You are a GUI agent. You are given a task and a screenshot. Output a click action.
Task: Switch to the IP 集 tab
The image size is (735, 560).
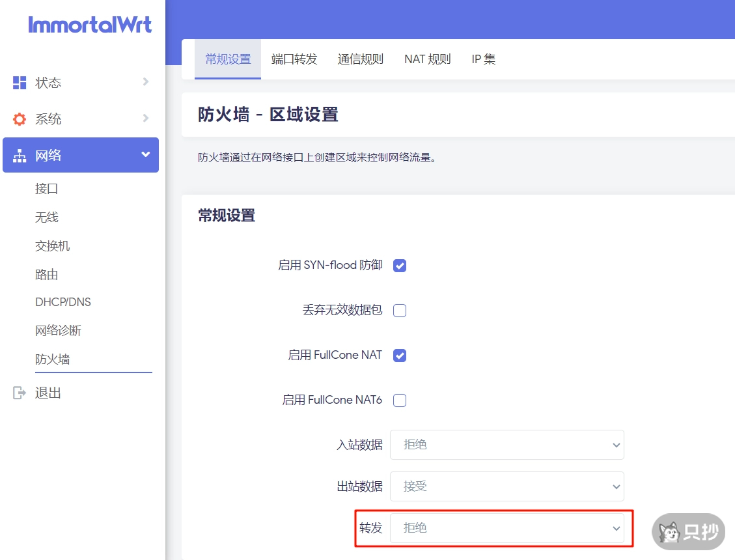click(x=483, y=58)
